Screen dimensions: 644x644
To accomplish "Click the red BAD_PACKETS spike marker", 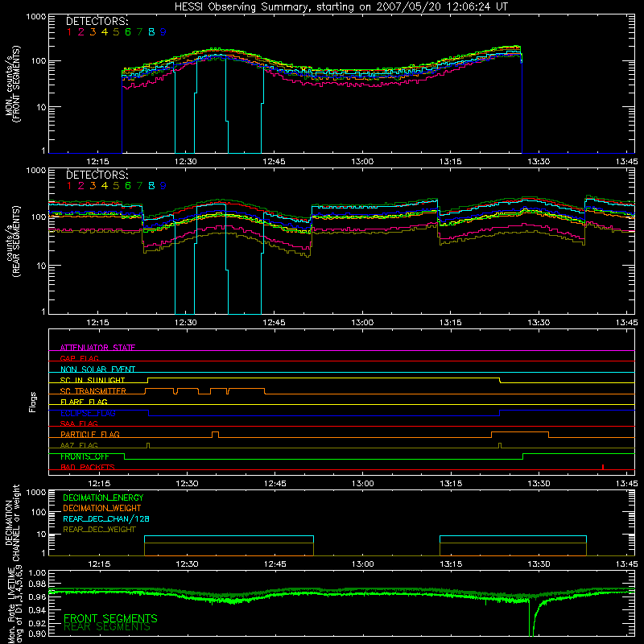I will [x=602, y=467].
